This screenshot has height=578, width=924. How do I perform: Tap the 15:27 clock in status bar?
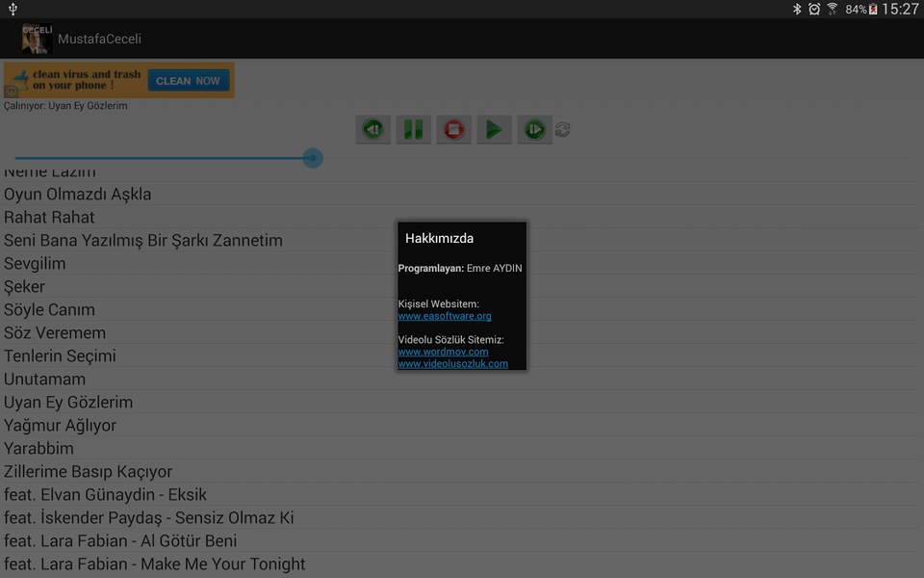[x=900, y=9]
